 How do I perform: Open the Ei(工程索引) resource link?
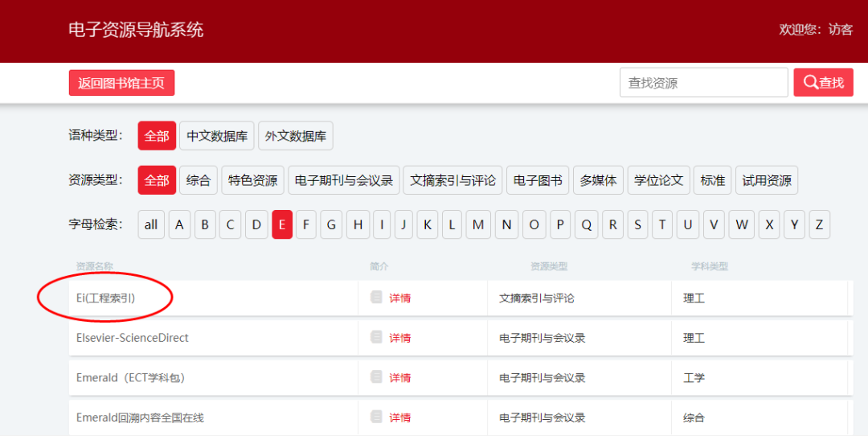tap(106, 298)
